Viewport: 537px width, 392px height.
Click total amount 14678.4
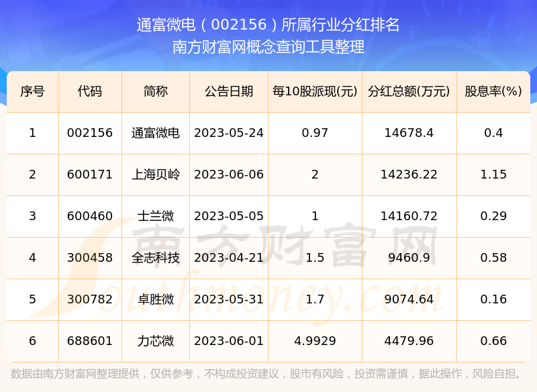pyautogui.click(x=409, y=133)
